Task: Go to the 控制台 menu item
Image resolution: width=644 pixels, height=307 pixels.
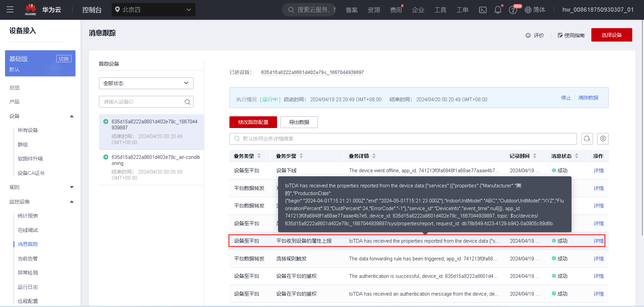Action: point(92,10)
